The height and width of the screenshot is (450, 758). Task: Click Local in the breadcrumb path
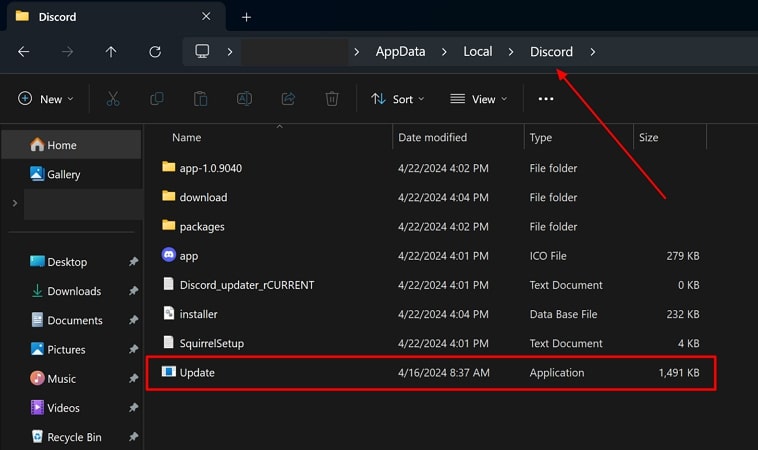pyautogui.click(x=478, y=52)
